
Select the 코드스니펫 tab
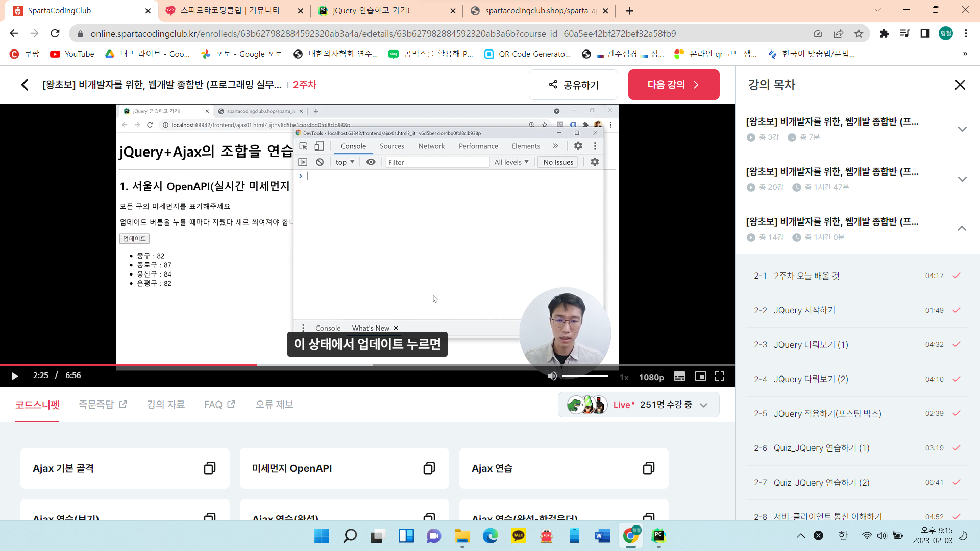(37, 405)
